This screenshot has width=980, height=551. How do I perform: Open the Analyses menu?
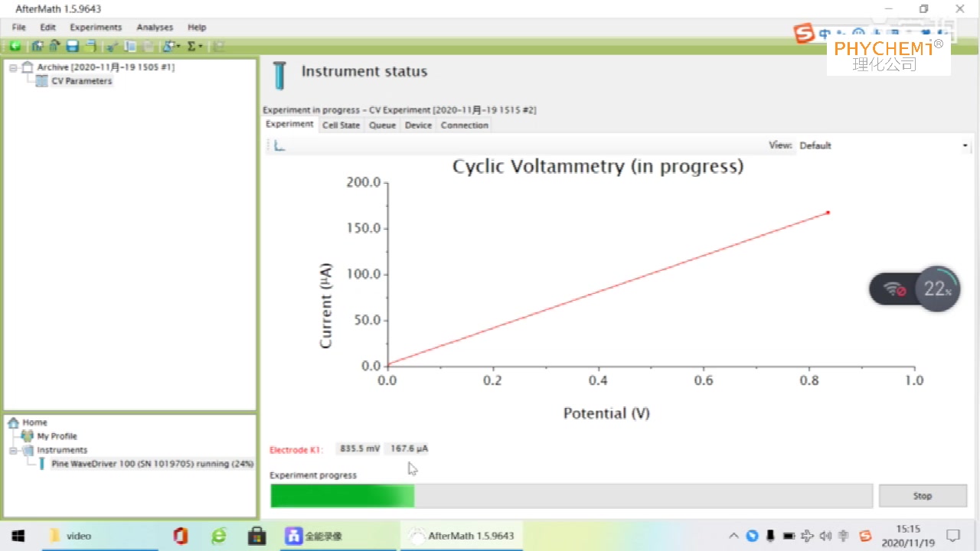(x=155, y=27)
